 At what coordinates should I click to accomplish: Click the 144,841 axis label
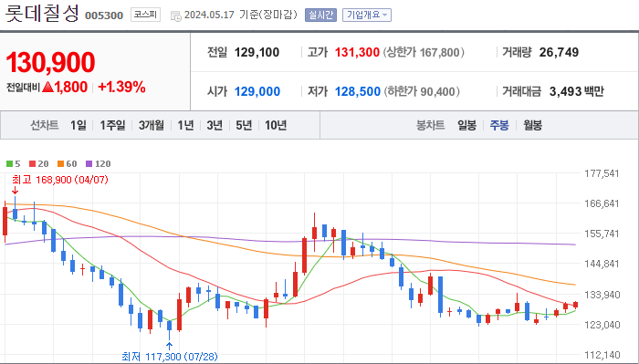pyautogui.click(x=602, y=264)
